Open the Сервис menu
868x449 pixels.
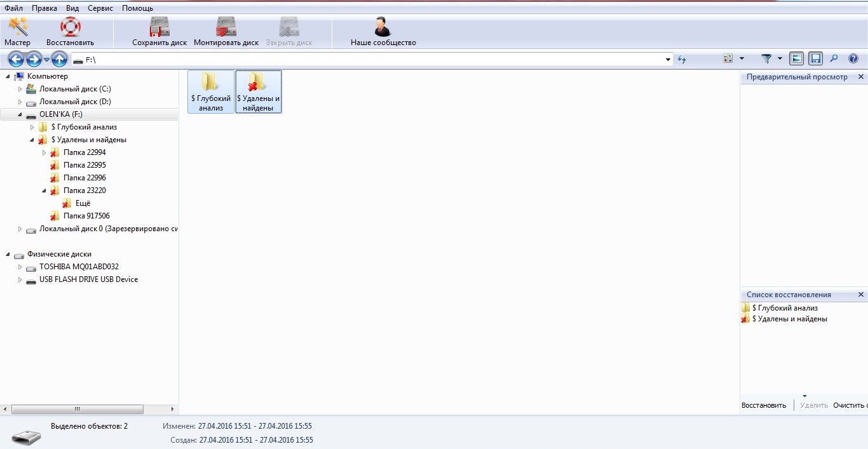tap(100, 8)
